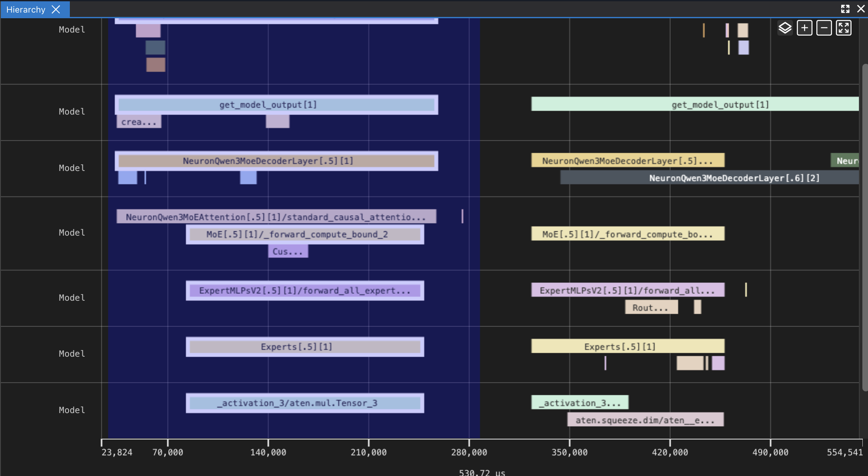Click the crea... span under get_model_output
This screenshot has height=476, width=868.
139,121
